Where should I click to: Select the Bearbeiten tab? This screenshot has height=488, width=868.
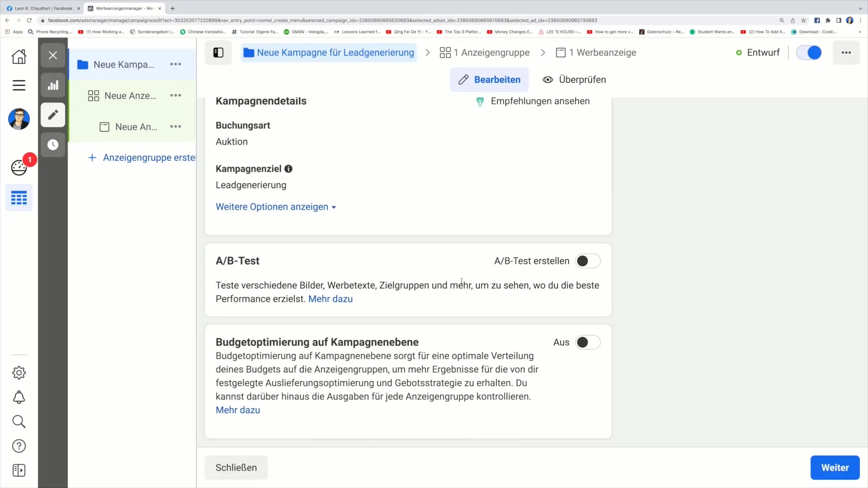point(490,79)
